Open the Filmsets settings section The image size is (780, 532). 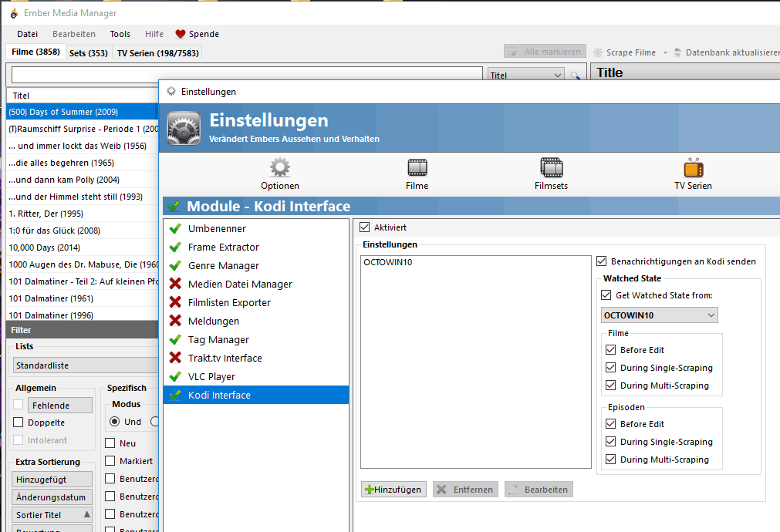(551, 174)
